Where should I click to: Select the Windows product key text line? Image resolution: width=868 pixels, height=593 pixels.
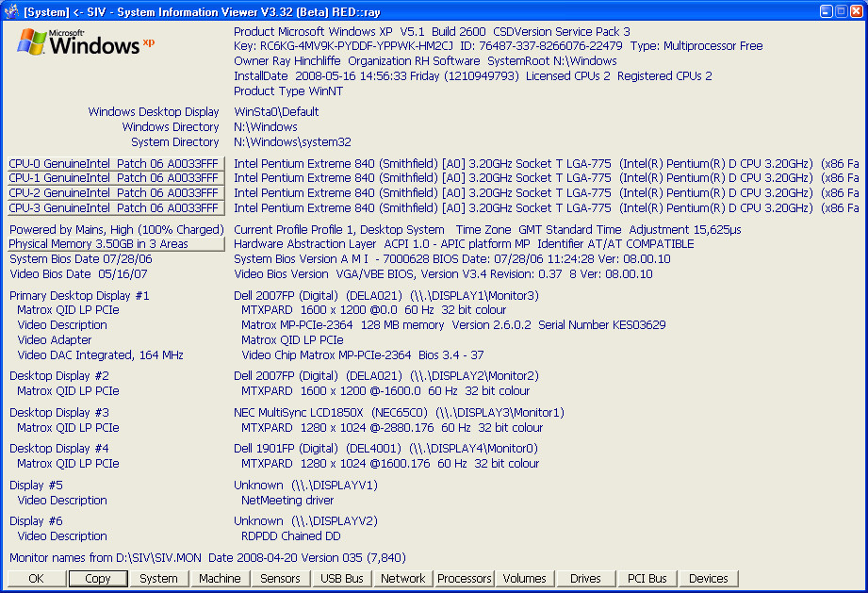[x=498, y=46]
